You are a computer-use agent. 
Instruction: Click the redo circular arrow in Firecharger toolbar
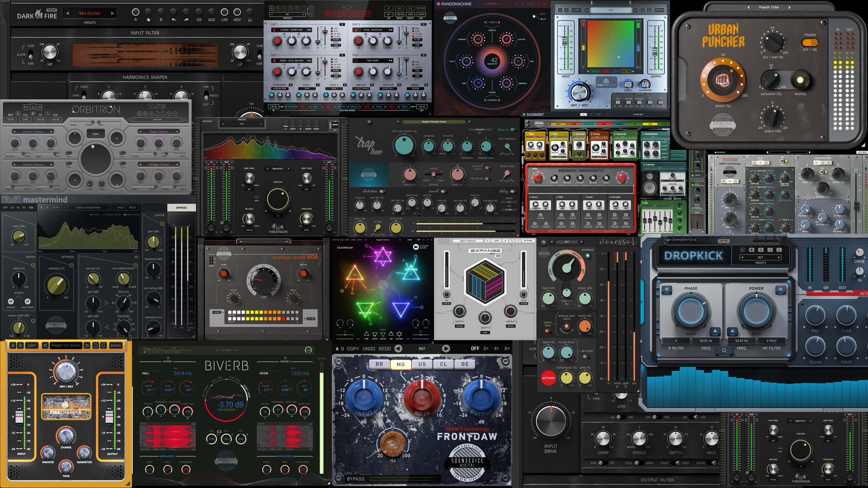click(103, 345)
